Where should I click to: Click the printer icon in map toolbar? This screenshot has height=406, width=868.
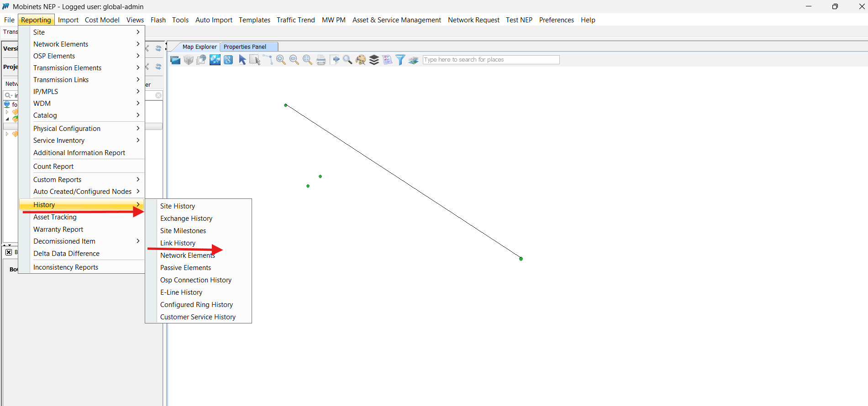(x=321, y=60)
